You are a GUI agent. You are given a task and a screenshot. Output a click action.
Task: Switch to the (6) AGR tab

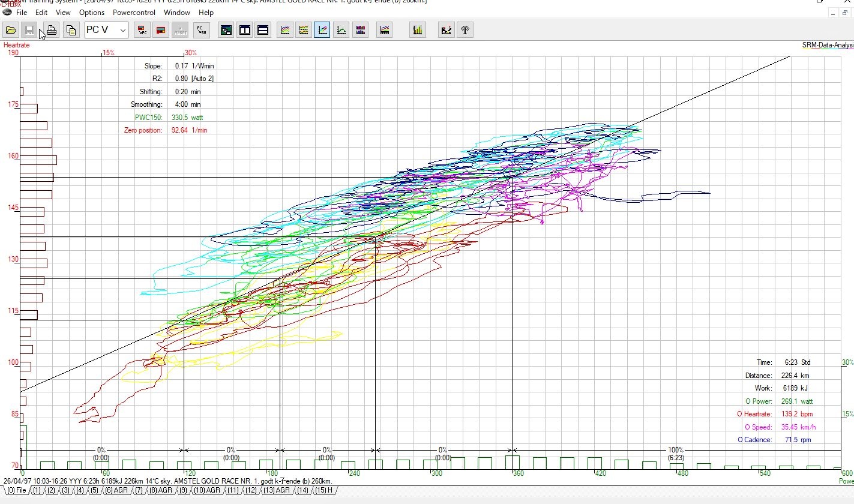click(116, 490)
